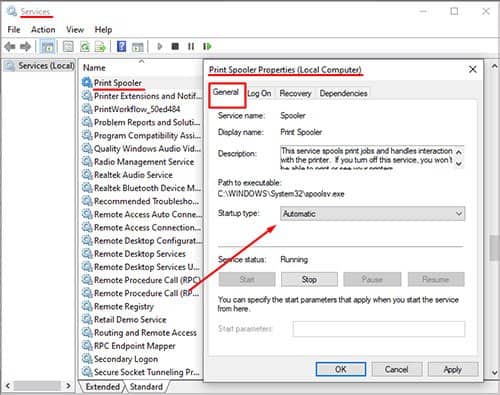Switch to the Standard view tab
500x395 pixels.
[x=146, y=387]
